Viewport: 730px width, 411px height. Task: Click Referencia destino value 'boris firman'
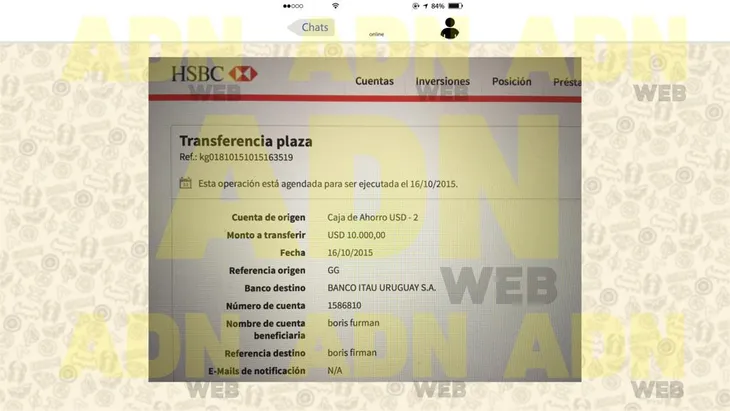click(x=352, y=353)
